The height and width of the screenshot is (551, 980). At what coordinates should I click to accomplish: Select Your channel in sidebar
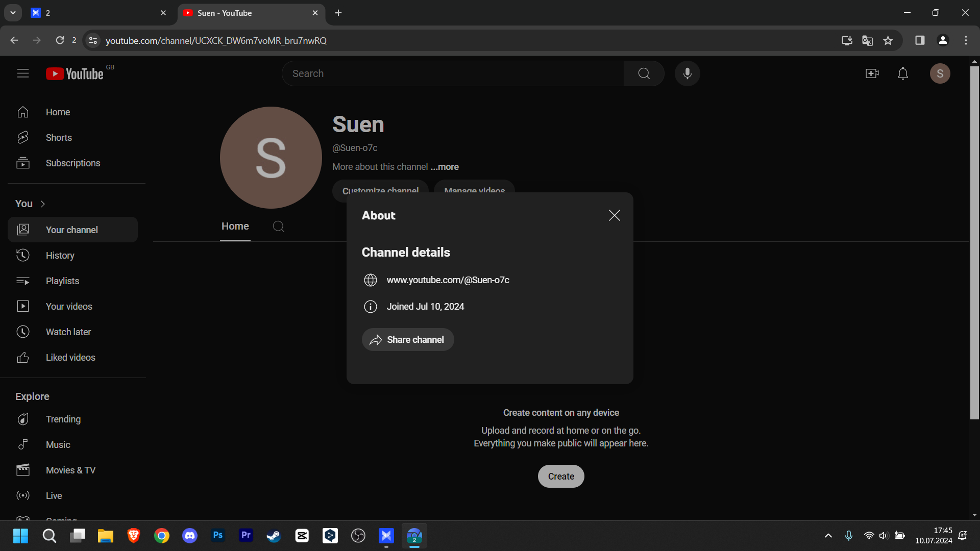tap(72, 230)
